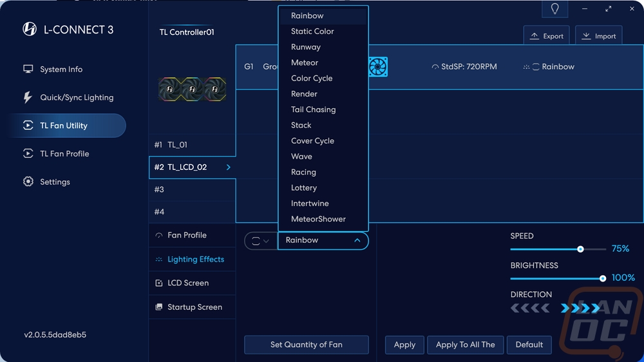This screenshot has width=644, height=362.
Task: Collapse the Rainbow effect dropdown
Action: 357,240
